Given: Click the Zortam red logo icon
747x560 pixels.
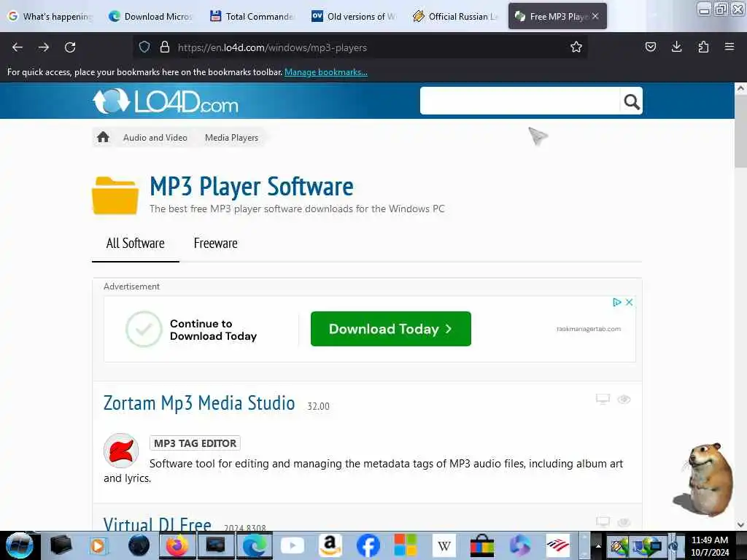Looking at the screenshot, I should (x=121, y=451).
